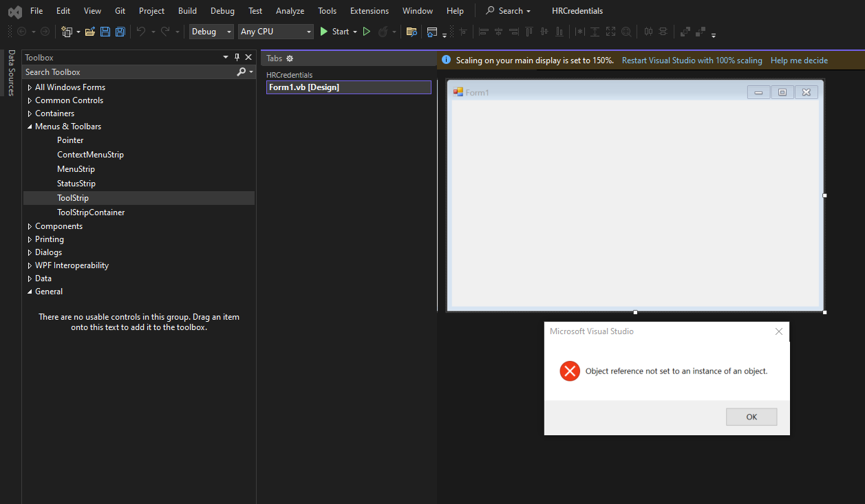Click OK in the error dialog
This screenshot has height=504, width=865.
[x=751, y=417]
